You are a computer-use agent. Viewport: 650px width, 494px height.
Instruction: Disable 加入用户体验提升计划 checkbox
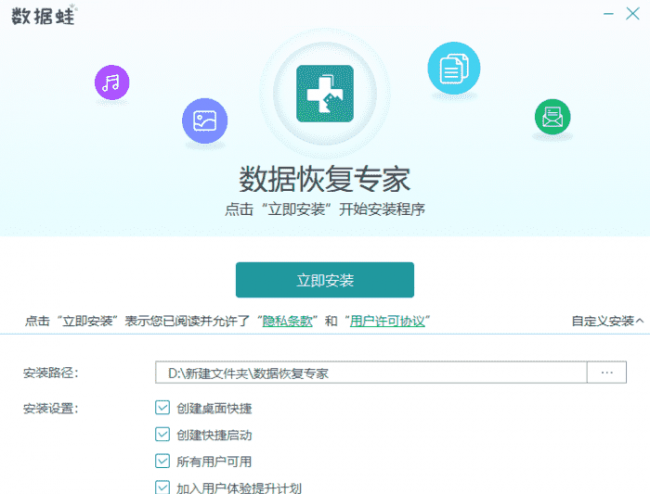(x=162, y=487)
